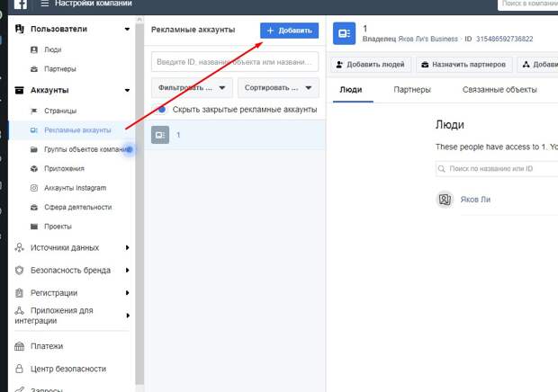558x392 pixels.
Task: Open the Сортировать dropdown
Action: 278,88
